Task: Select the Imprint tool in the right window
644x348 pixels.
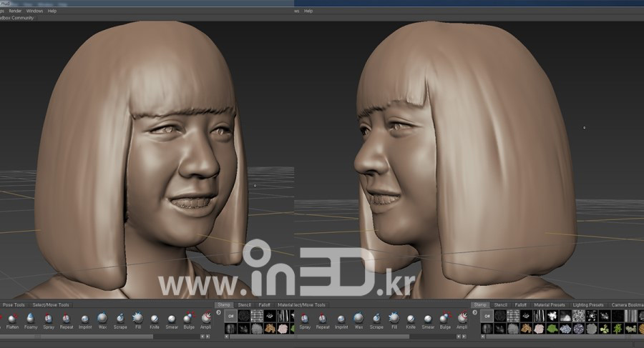Action: point(341,321)
